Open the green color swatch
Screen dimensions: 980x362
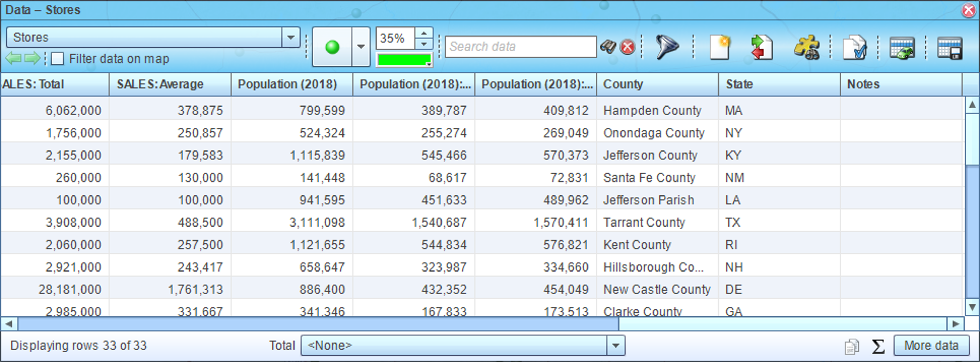pos(404,60)
